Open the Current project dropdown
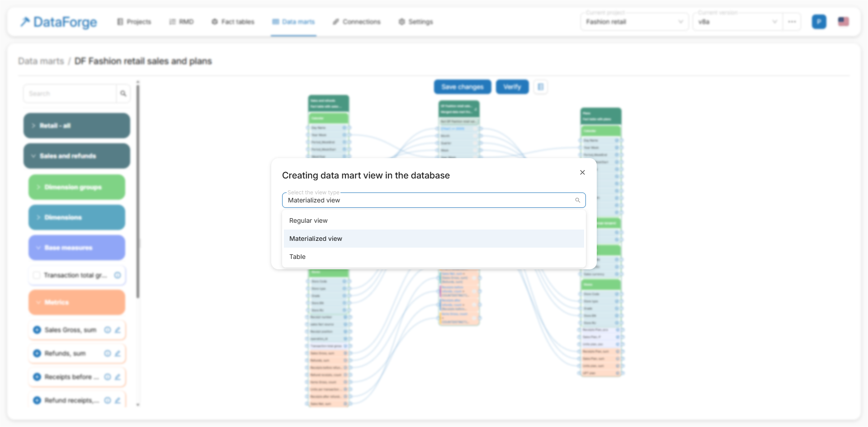This screenshot has height=427, width=868. click(634, 22)
